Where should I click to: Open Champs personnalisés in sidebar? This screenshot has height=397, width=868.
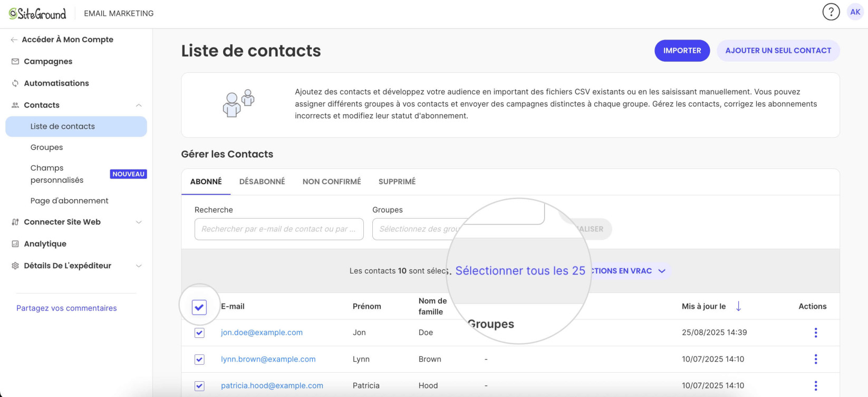pyautogui.click(x=57, y=174)
